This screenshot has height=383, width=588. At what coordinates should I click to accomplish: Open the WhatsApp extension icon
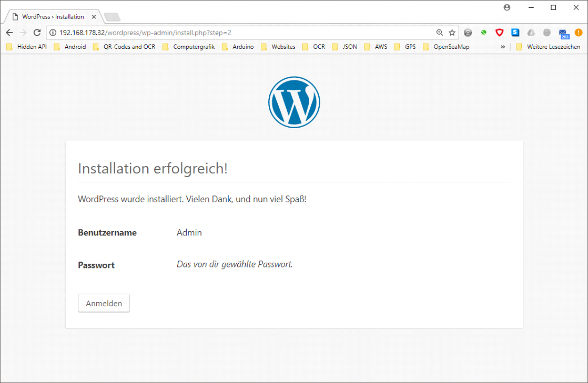[484, 33]
